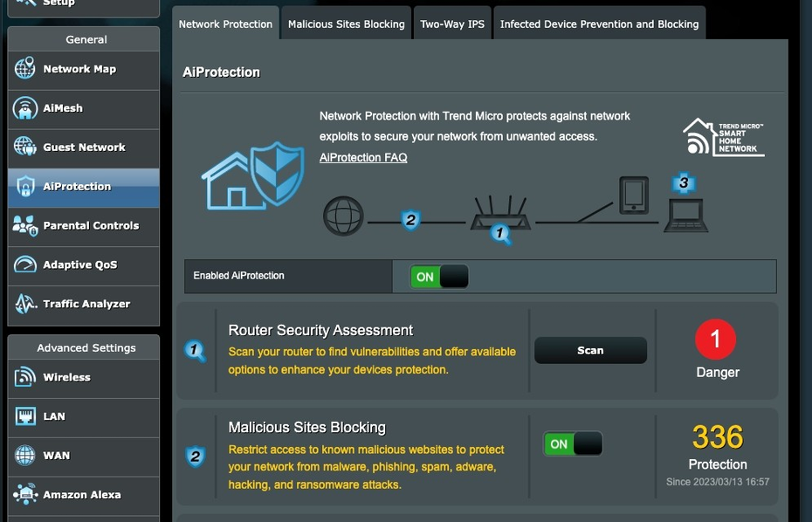Switch to the Network Protection tab

225,24
